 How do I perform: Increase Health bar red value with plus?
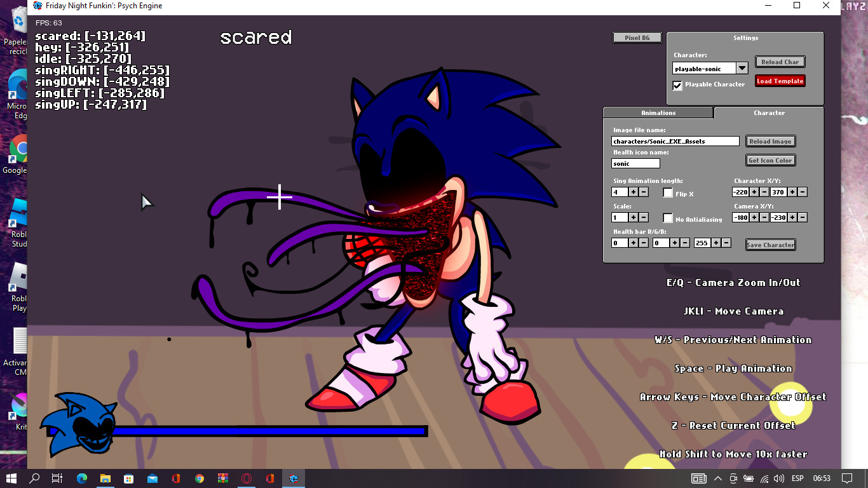pos(634,243)
